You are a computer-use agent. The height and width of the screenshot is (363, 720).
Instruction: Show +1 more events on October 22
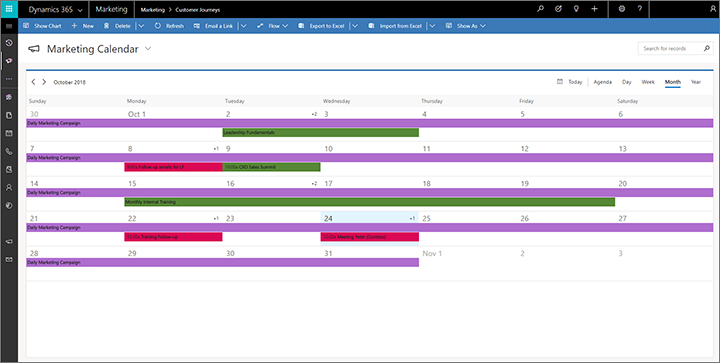(216, 218)
